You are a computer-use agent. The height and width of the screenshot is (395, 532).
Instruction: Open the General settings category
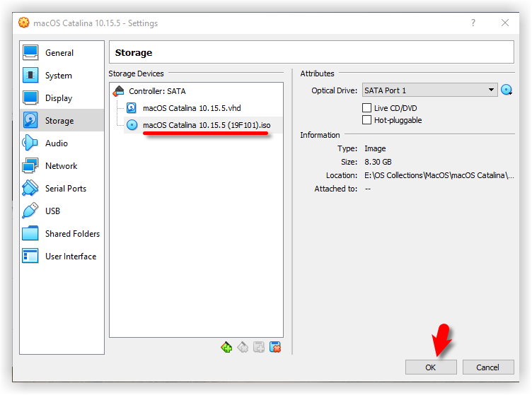[59, 53]
